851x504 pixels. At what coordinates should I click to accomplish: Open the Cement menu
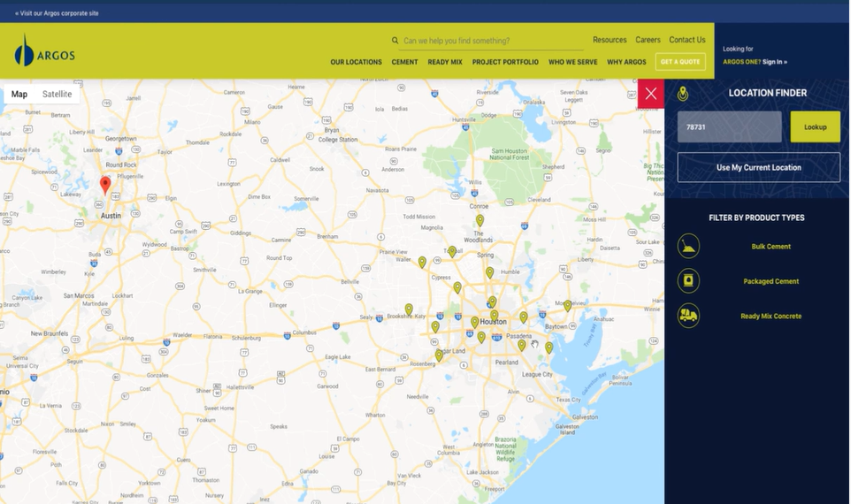pyautogui.click(x=405, y=63)
